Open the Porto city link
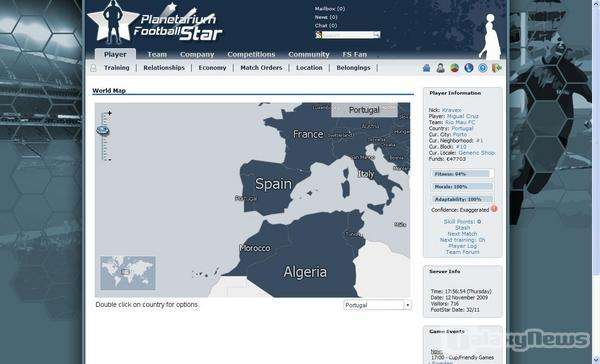600x364 pixels. tap(460, 134)
